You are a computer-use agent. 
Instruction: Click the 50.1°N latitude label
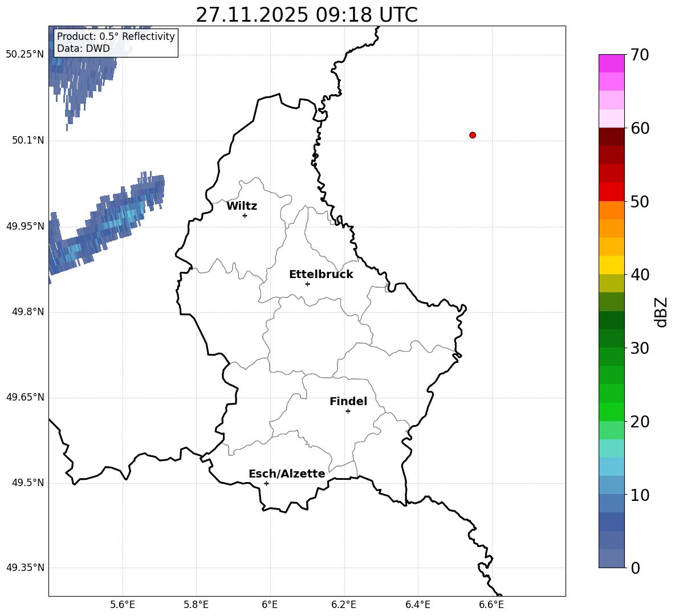pyautogui.click(x=28, y=141)
